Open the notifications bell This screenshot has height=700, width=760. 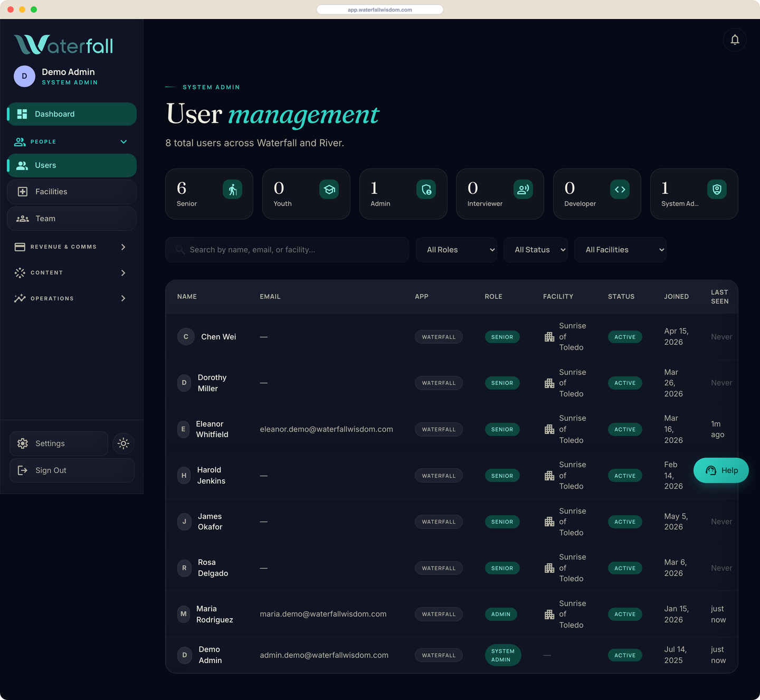735,40
